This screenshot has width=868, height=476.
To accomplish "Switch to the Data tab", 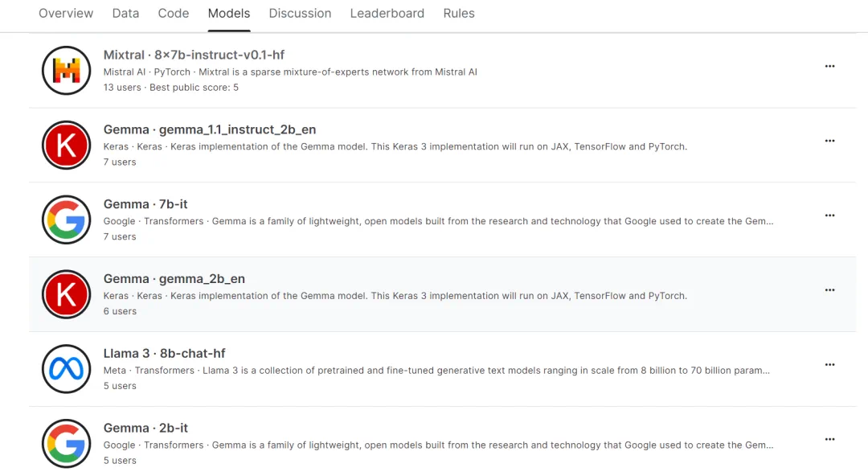I will click(125, 14).
